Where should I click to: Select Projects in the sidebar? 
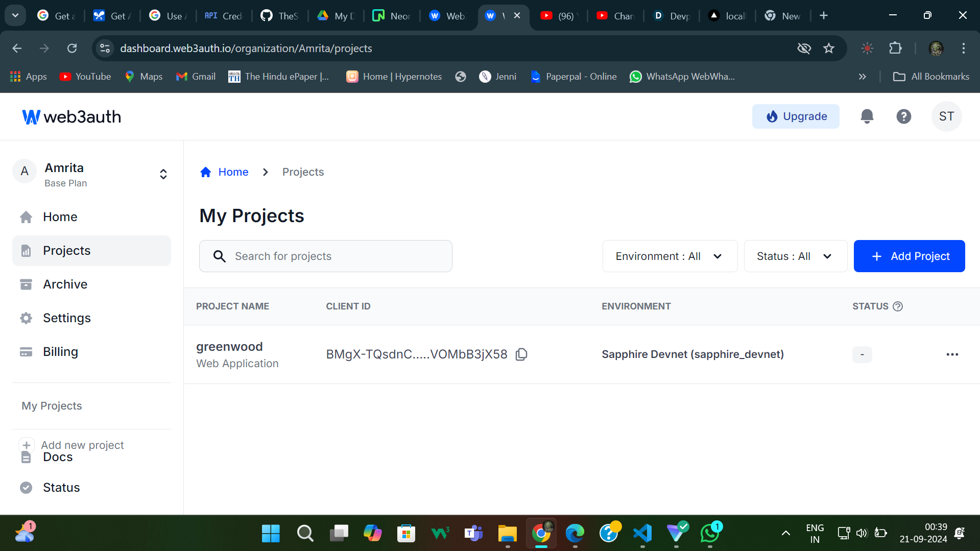click(91, 251)
